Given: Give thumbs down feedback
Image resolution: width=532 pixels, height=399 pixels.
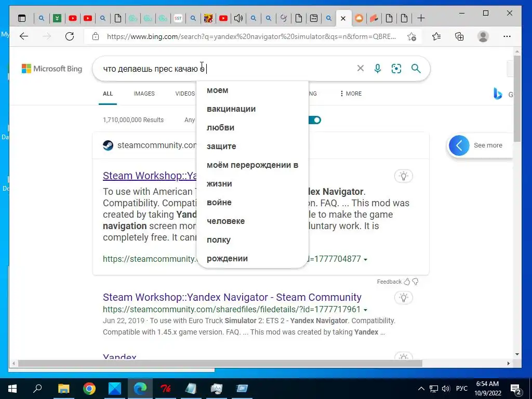Looking at the screenshot, I should pos(415,282).
